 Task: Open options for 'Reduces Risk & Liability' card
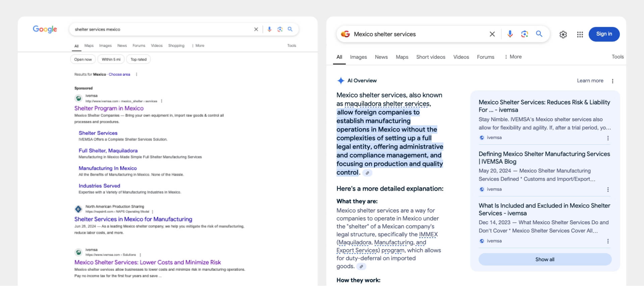[x=608, y=138]
